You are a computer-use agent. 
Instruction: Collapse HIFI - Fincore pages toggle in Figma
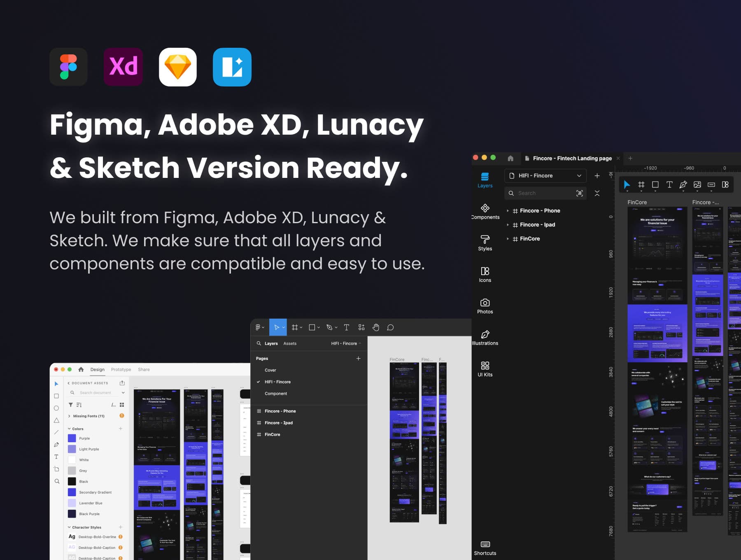(346, 343)
